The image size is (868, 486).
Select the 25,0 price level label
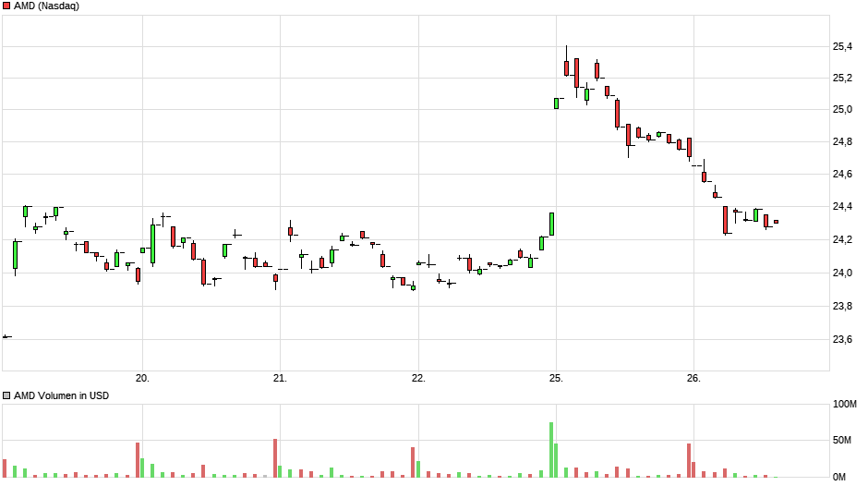tap(845, 110)
